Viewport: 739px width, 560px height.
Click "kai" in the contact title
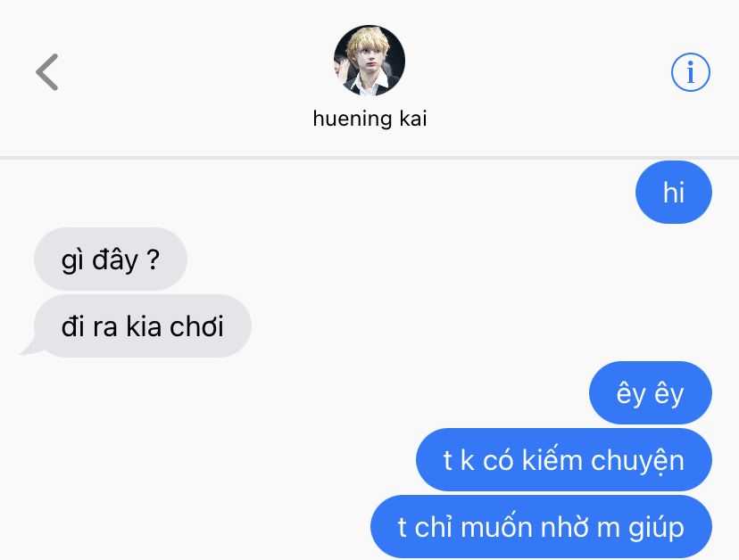pyautogui.click(x=413, y=119)
